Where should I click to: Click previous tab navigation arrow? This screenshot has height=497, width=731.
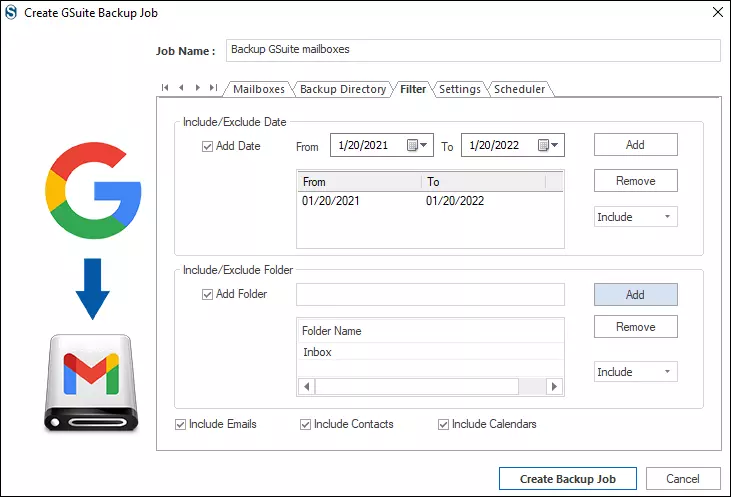(x=181, y=87)
